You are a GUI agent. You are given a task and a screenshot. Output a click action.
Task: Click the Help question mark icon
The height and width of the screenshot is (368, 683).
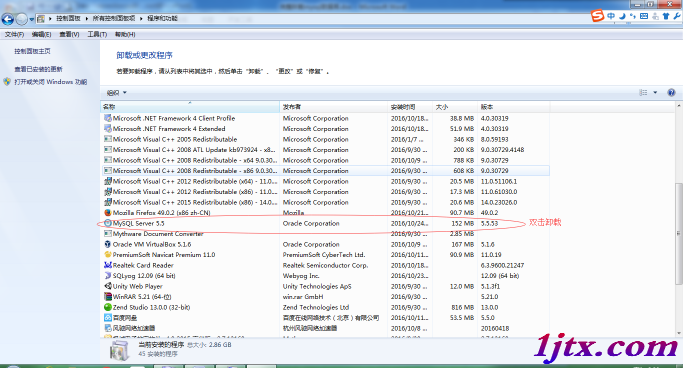click(x=671, y=92)
